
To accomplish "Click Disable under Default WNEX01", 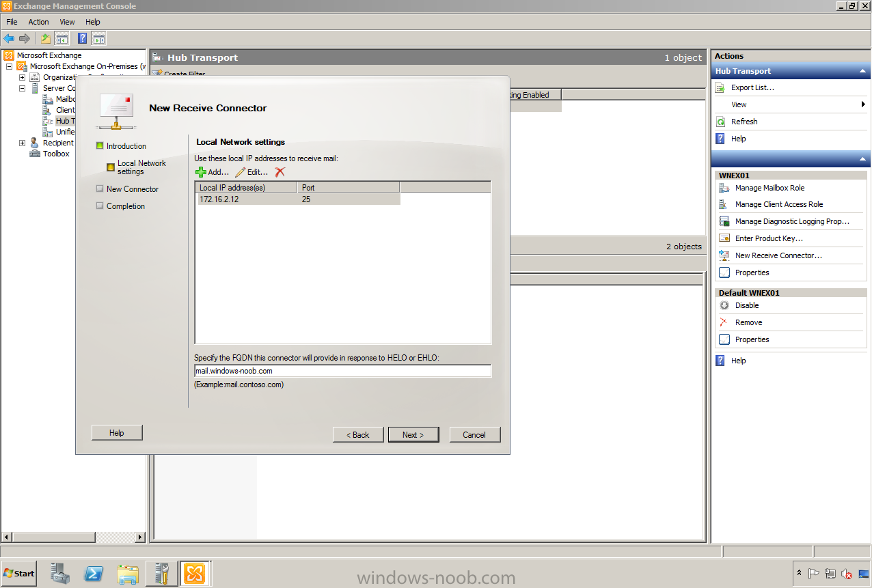I will (x=746, y=305).
